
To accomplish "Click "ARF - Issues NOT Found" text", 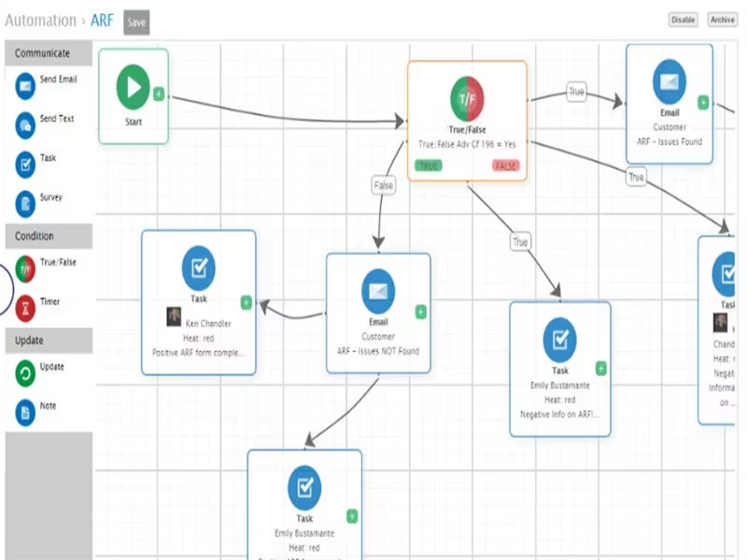I will [x=378, y=351].
